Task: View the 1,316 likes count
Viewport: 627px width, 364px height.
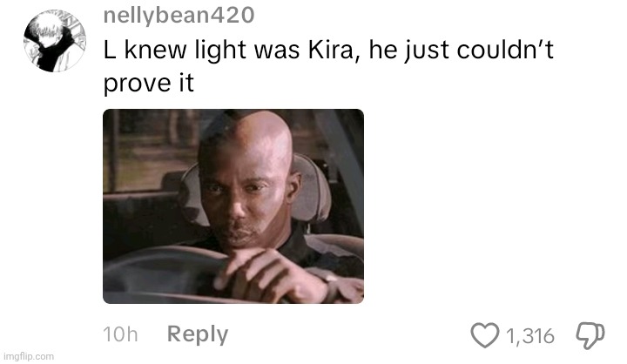Action: [530, 336]
